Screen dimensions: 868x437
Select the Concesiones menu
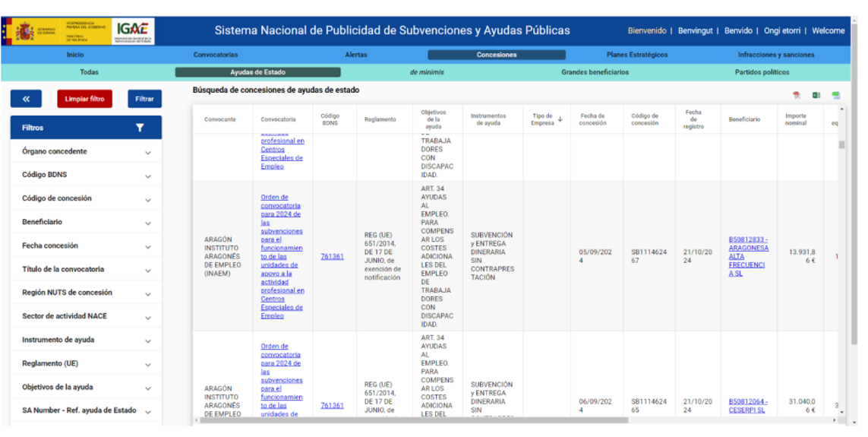497,55
